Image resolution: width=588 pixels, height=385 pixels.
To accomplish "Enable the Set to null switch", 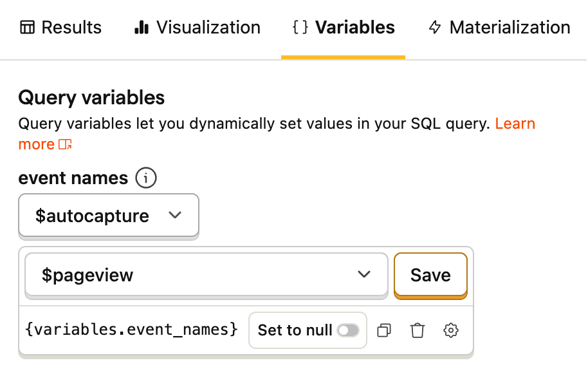I will tap(348, 330).
